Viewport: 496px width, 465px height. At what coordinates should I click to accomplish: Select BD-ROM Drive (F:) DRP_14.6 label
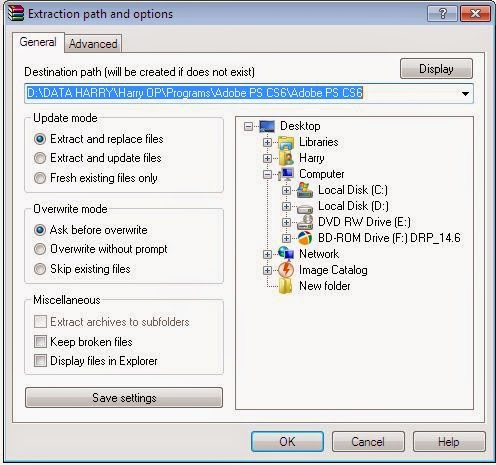(x=389, y=238)
